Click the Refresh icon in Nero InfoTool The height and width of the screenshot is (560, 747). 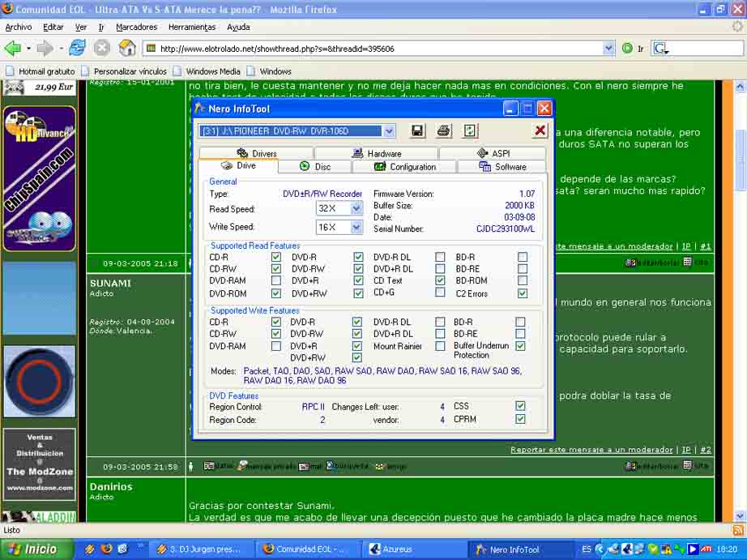pyautogui.click(x=470, y=130)
